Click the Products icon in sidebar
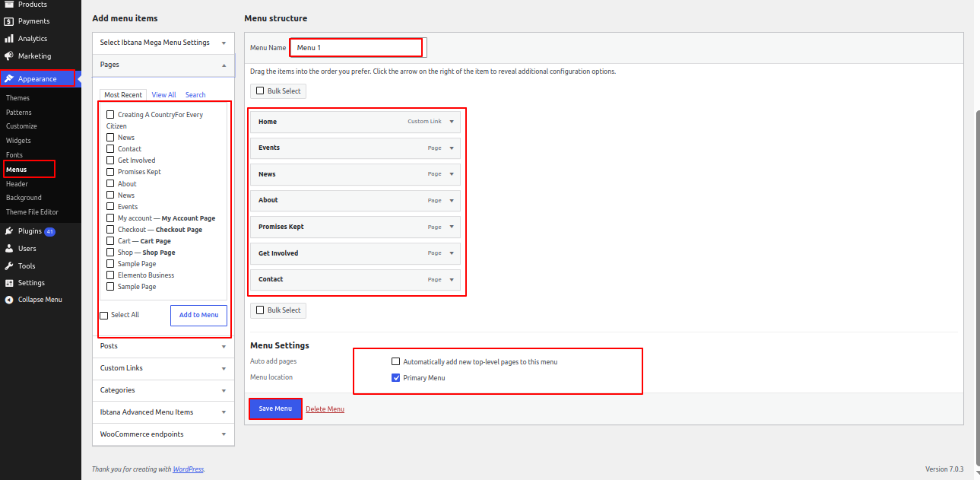Screen dimensions: 980x480 pos(9,5)
